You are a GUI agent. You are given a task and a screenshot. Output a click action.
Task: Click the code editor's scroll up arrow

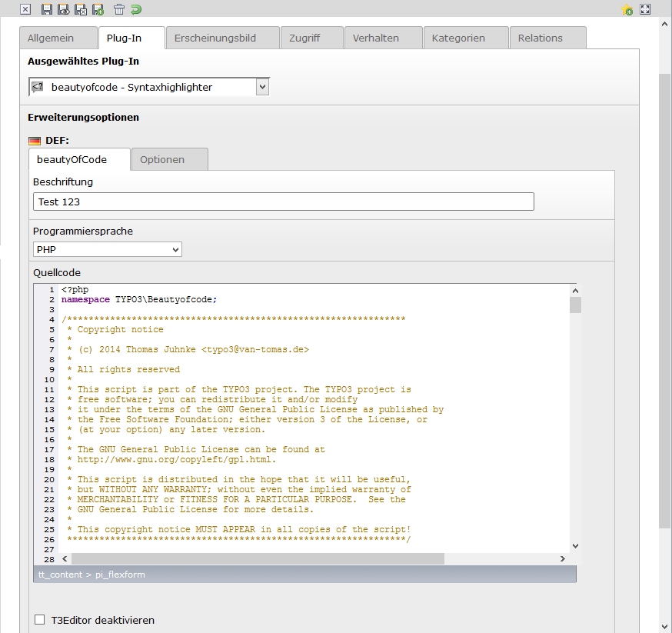[576, 291]
